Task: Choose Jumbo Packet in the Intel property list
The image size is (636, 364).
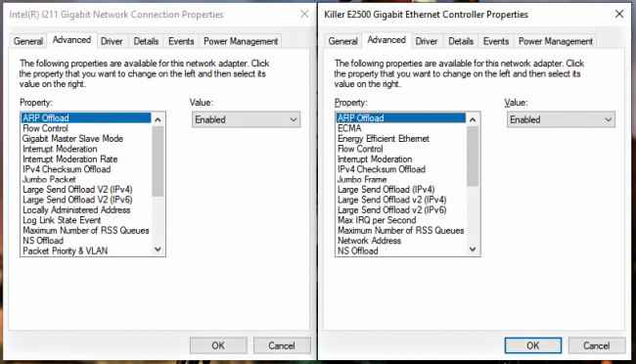Action: (x=49, y=179)
